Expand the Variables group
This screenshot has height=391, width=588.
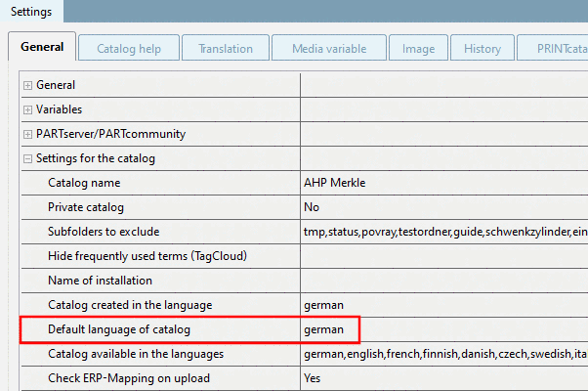[28, 109]
